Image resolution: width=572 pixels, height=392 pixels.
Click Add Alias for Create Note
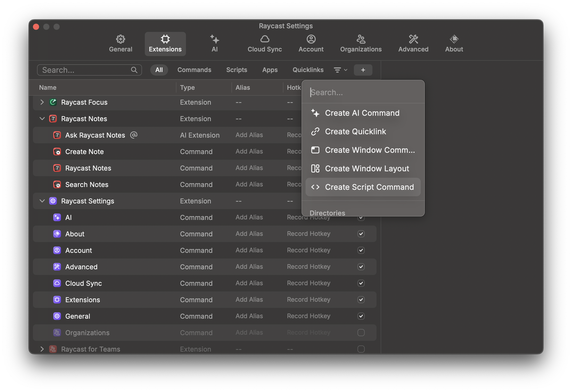pyautogui.click(x=249, y=152)
